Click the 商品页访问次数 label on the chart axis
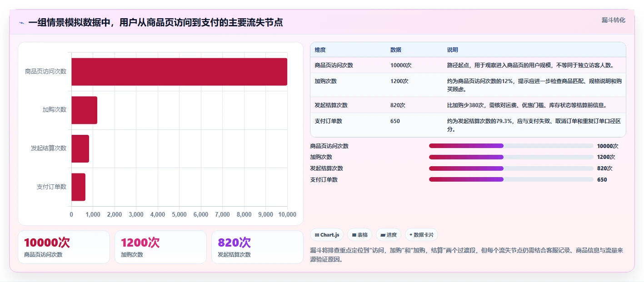The image size is (644, 282). pyautogui.click(x=45, y=71)
